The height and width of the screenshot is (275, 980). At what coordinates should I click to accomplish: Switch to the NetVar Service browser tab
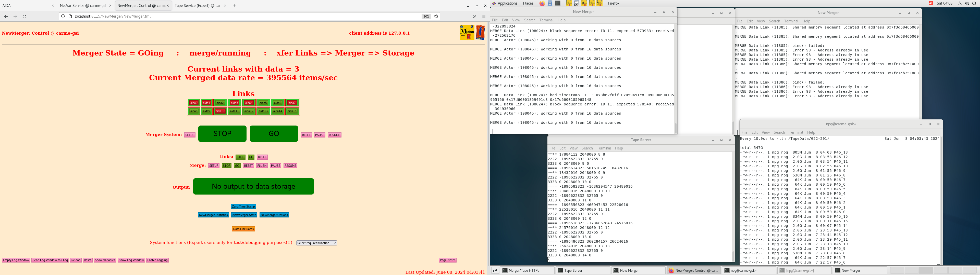[x=83, y=6]
